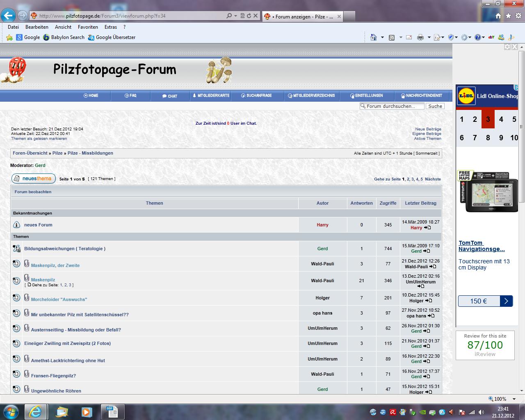Expand the print options dropdown arrow
Screen dimensions: 525x420
[429, 37]
